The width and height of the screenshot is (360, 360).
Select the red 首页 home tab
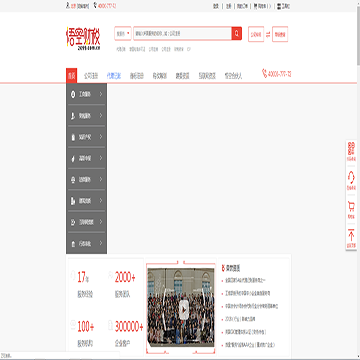71,76
